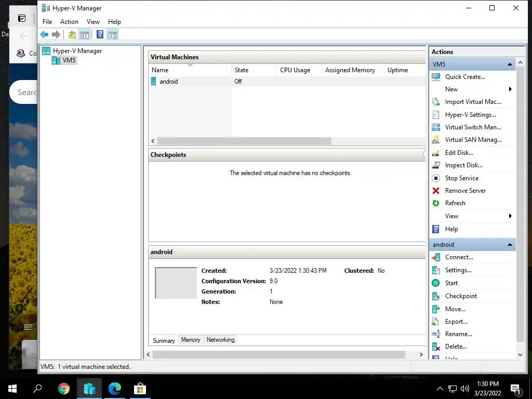Click the blue Help toolbar icon

[x=100, y=35]
